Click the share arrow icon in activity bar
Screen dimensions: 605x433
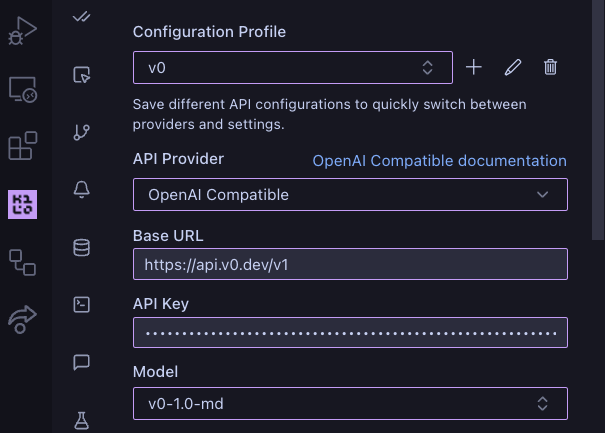[x=22, y=318]
